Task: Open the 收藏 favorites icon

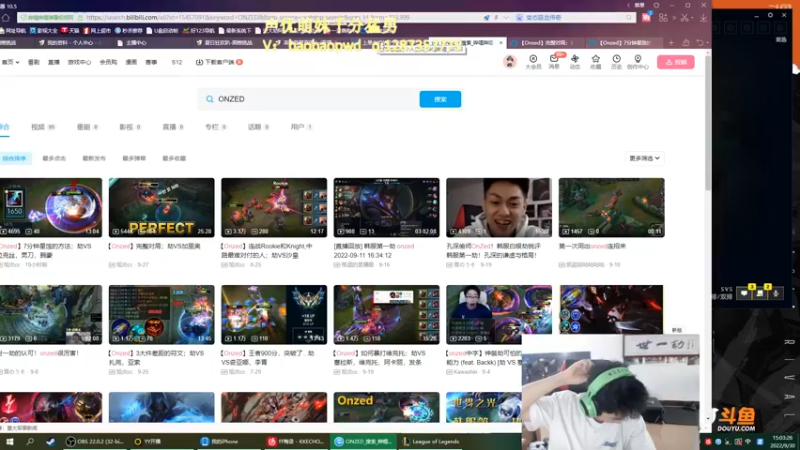Action: point(595,62)
